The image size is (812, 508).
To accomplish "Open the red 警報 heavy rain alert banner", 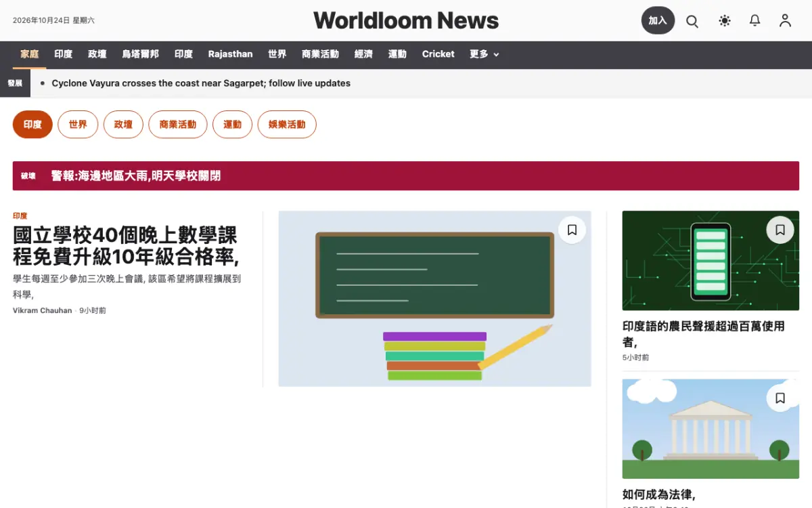I will (406, 176).
